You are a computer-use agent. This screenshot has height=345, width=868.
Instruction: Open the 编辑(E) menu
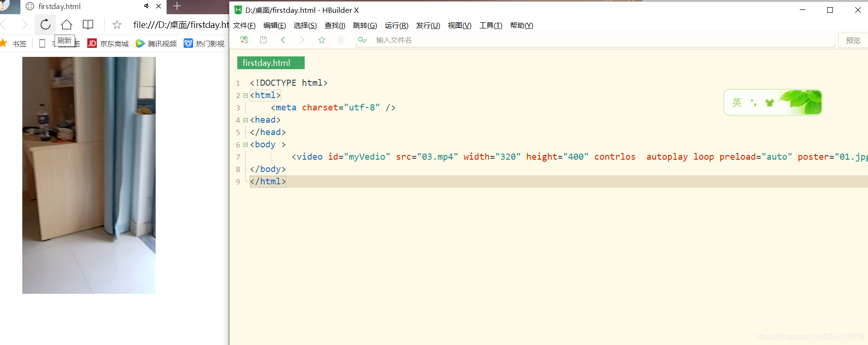click(275, 26)
